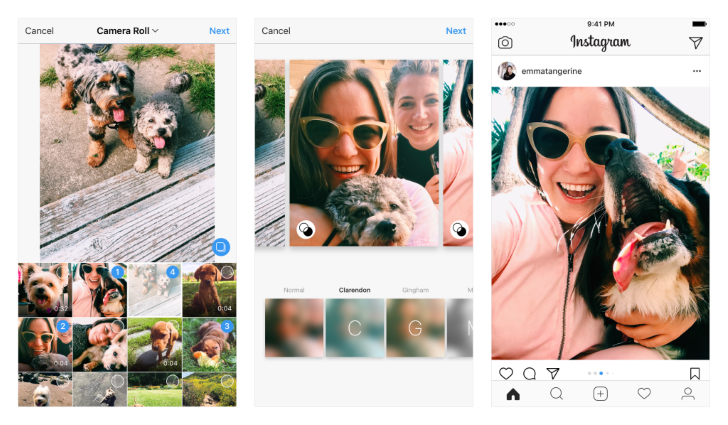Deselect the photo badge numbered 3
Screen dimensions: 728x425
[227, 326]
